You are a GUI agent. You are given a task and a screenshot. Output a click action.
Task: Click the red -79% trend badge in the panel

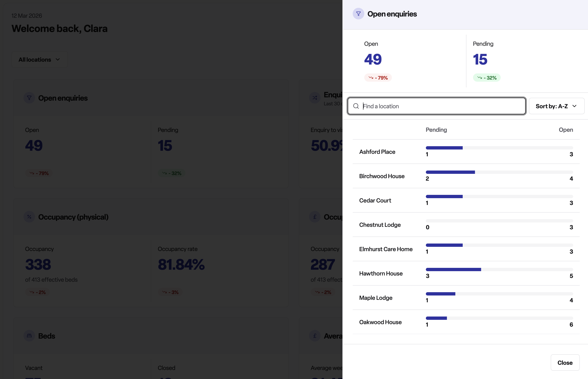tap(378, 78)
